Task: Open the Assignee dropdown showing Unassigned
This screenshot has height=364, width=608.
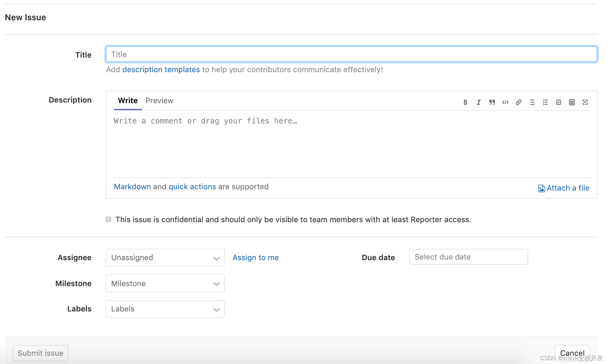Action: [x=165, y=258]
